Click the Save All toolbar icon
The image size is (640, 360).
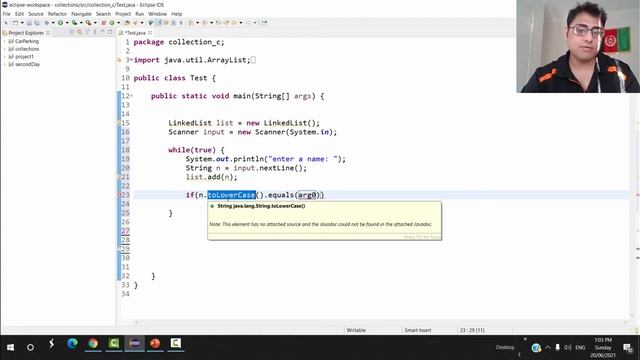coord(37,23)
